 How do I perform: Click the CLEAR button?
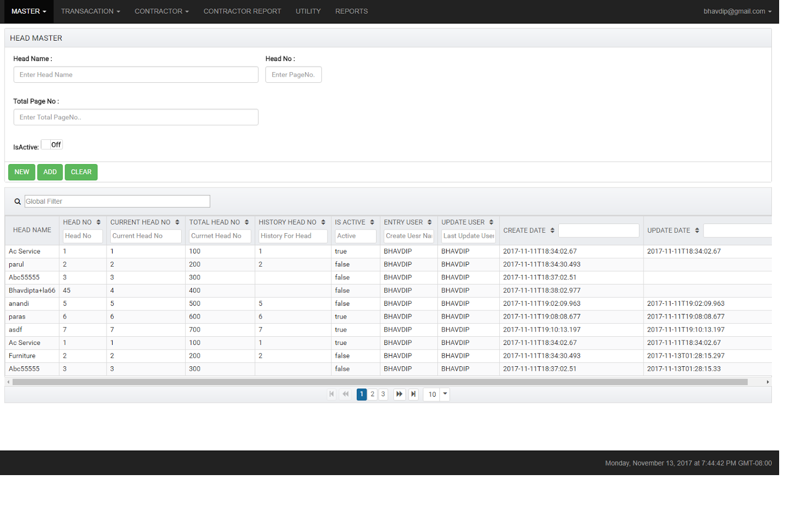(x=81, y=172)
